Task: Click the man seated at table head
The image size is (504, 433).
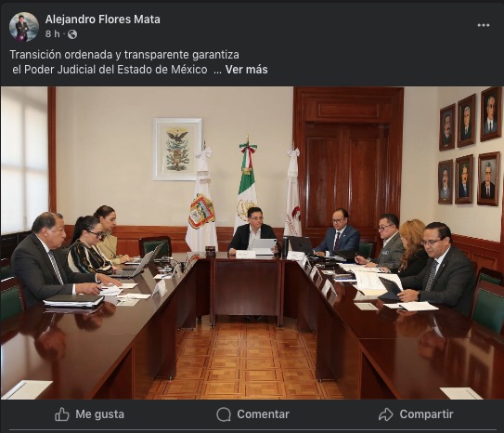Action: point(252,231)
